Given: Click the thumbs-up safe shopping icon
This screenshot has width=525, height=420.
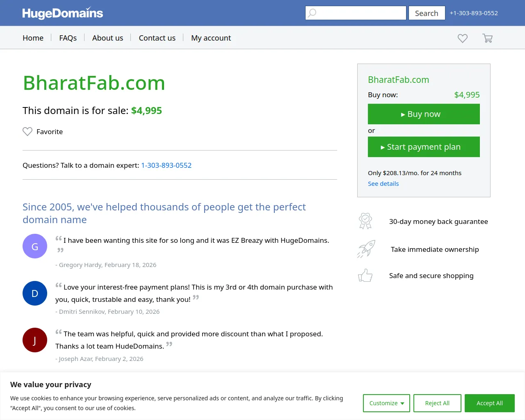Looking at the screenshot, I should 365,275.
